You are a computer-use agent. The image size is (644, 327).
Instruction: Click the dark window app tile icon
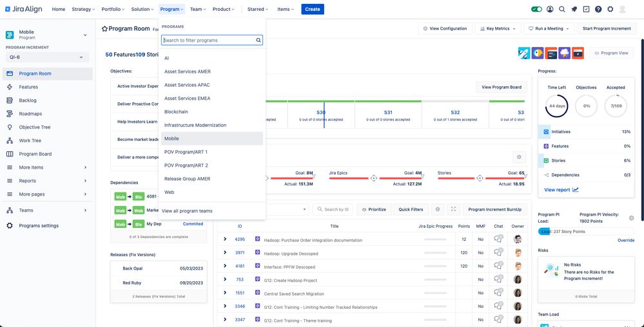(551, 53)
